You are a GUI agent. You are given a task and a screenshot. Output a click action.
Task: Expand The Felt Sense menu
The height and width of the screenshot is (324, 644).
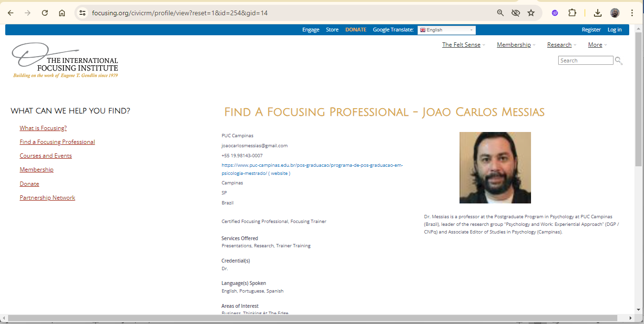click(463, 45)
